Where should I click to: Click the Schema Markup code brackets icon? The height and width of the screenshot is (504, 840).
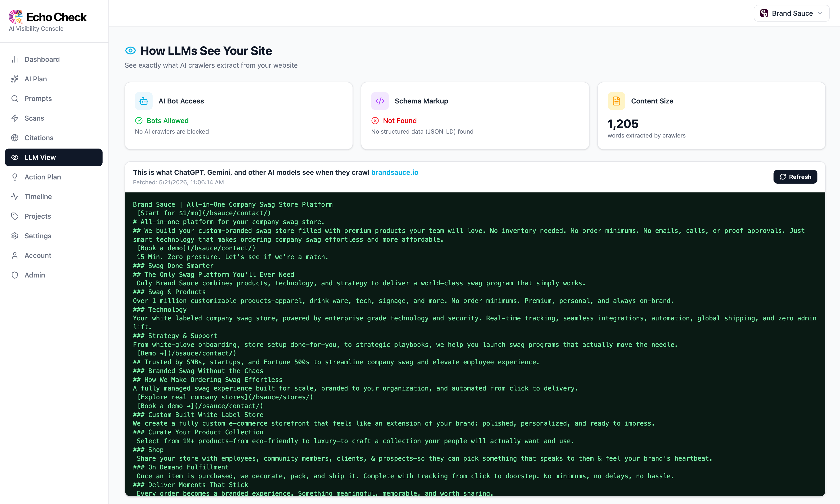[x=380, y=101]
